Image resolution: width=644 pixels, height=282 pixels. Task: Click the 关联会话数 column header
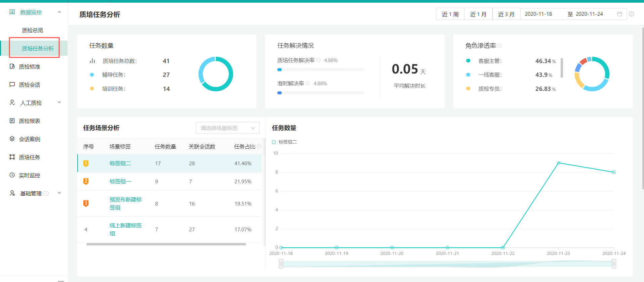(x=202, y=147)
